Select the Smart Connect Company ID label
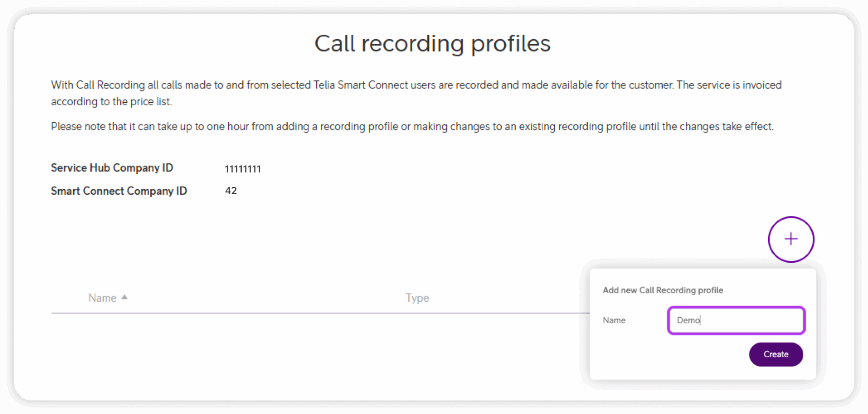Viewport: 868px width, 414px height. (x=119, y=191)
